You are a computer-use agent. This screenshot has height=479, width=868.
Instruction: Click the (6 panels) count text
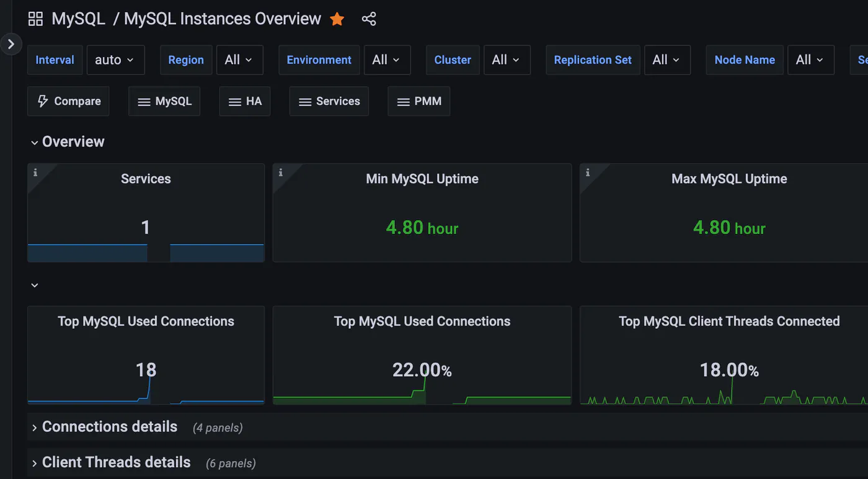pyautogui.click(x=231, y=463)
